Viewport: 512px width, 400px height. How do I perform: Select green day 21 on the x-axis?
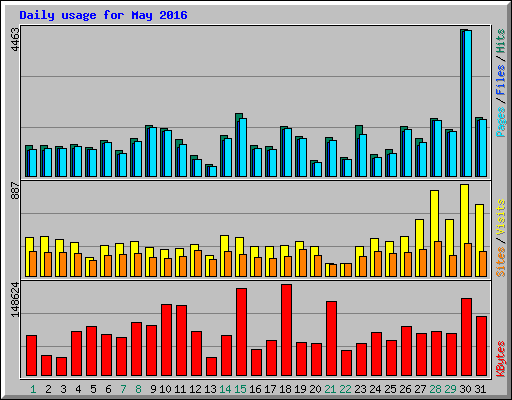coord(330,389)
